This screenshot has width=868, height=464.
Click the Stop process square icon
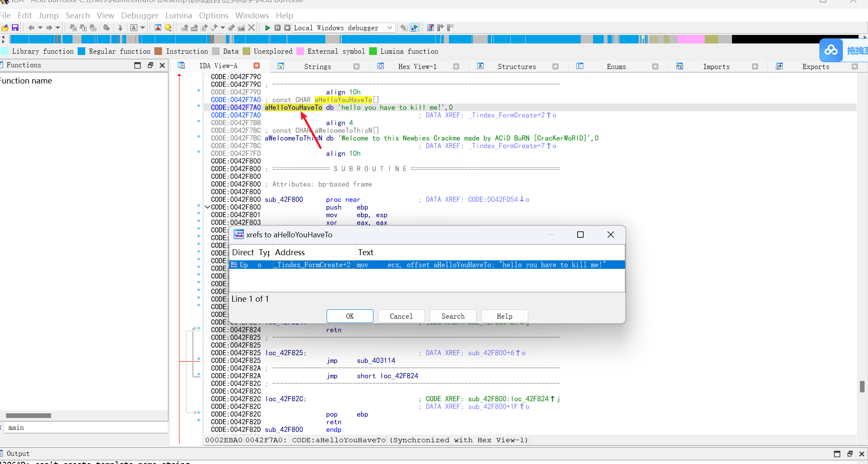(287, 28)
